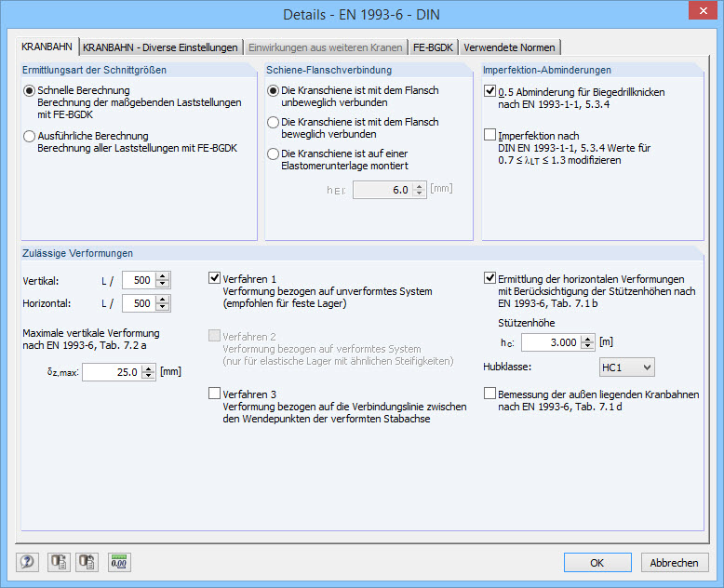Decrease Horizontal value with down arrow
Viewport: 724px width, 588px height.
[x=163, y=307]
